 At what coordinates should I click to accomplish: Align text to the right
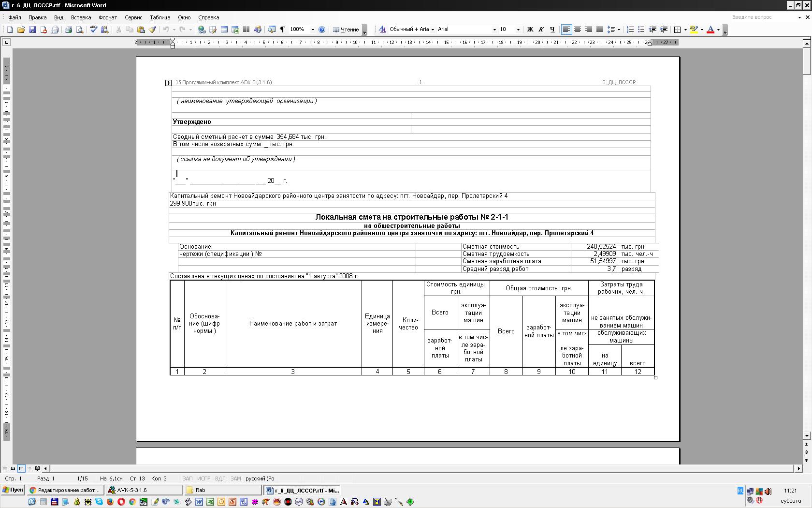click(588, 30)
